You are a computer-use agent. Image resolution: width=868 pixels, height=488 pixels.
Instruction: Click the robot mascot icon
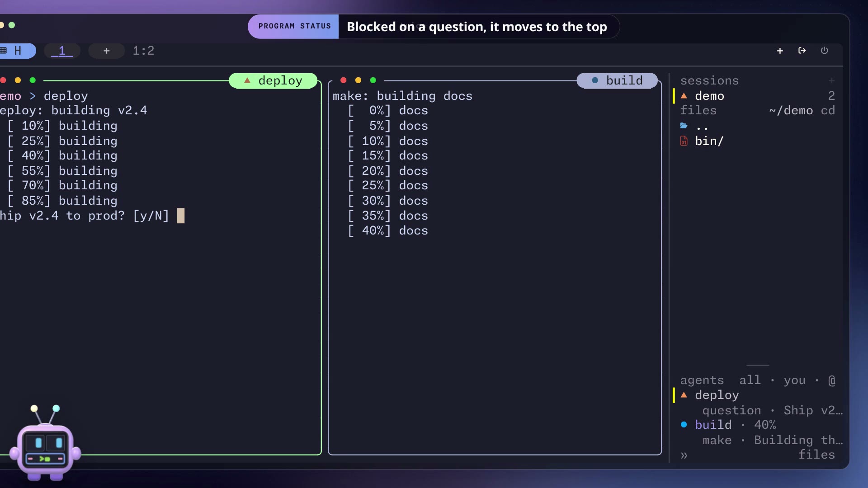(x=45, y=443)
